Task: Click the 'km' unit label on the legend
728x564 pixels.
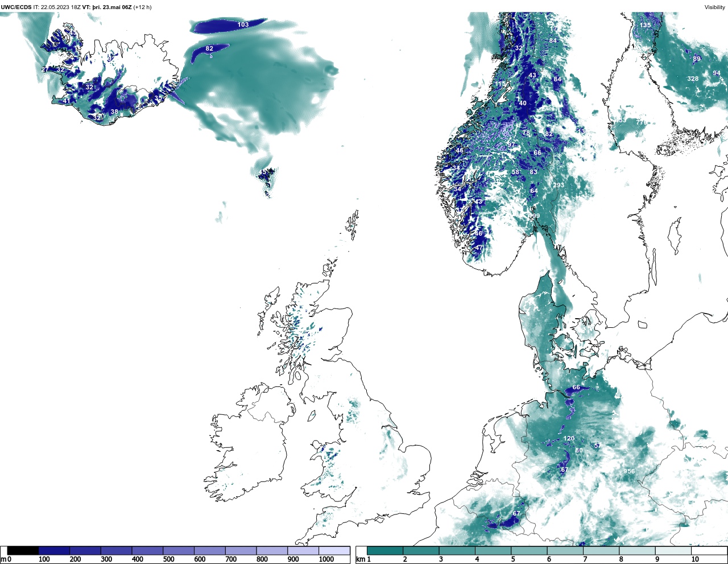Action: click(x=359, y=559)
